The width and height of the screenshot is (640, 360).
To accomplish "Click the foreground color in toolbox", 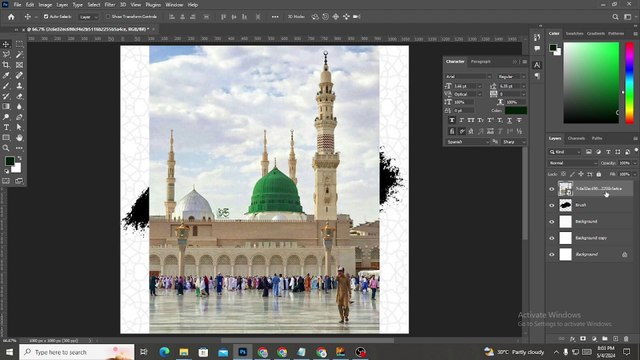I will click(x=9, y=161).
